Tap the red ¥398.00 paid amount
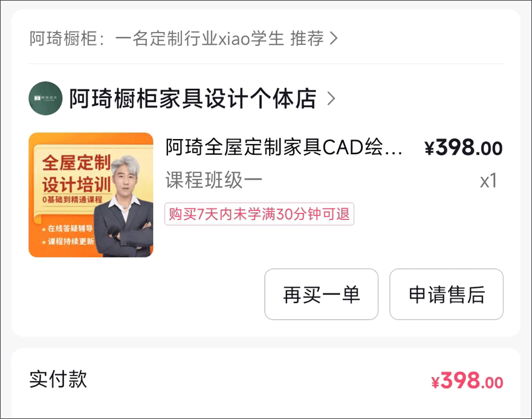This screenshot has height=419, width=532. tap(467, 381)
